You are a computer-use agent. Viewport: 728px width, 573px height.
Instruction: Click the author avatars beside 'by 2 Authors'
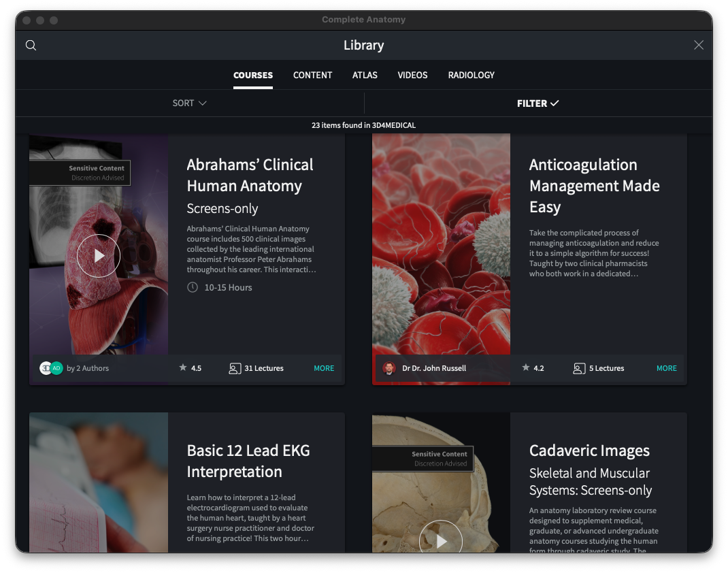(51, 368)
